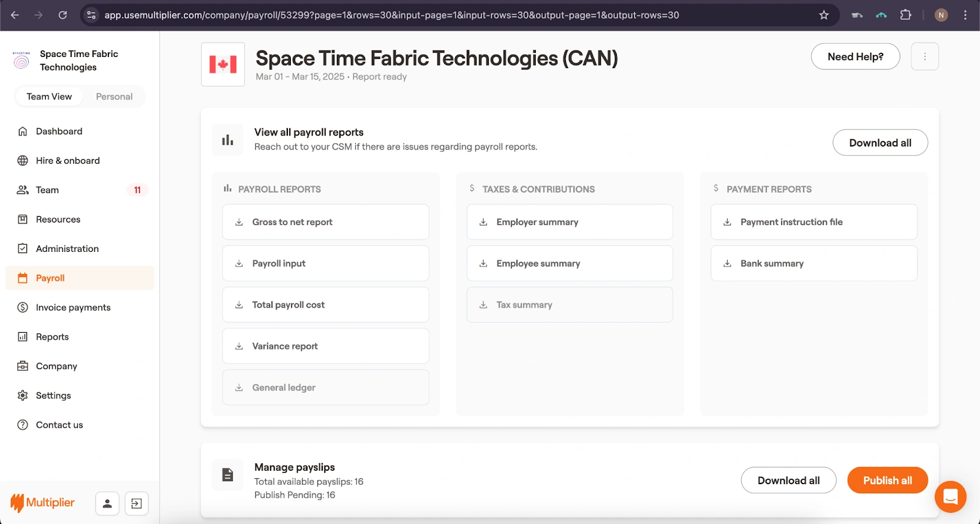The width and height of the screenshot is (980, 524).
Task: Switch to Team View tab
Action: pos(49,97)
